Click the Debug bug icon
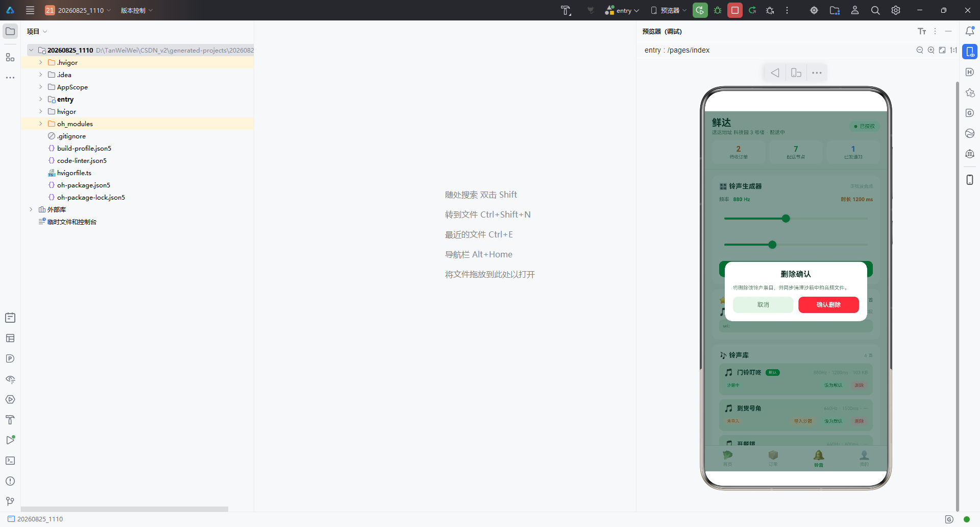 point(718,10)
